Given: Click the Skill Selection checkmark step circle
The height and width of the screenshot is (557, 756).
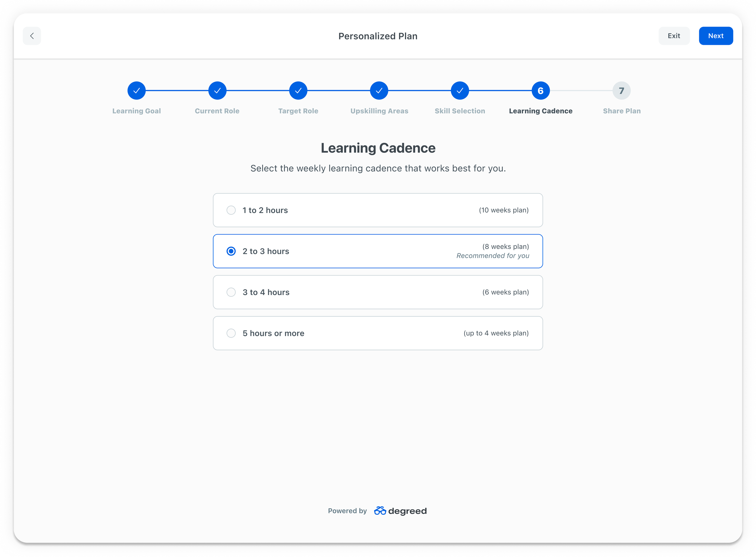Looking at the screenshot, I should point(460,91).
